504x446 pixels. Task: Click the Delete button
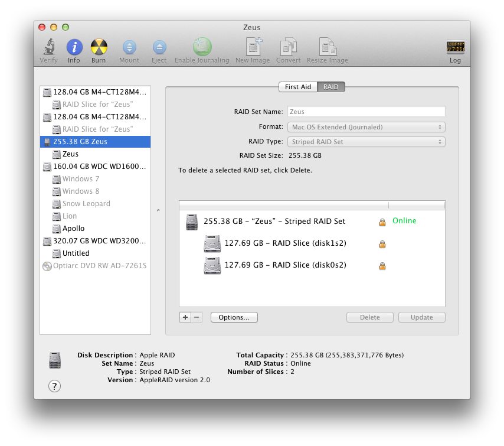369,317
